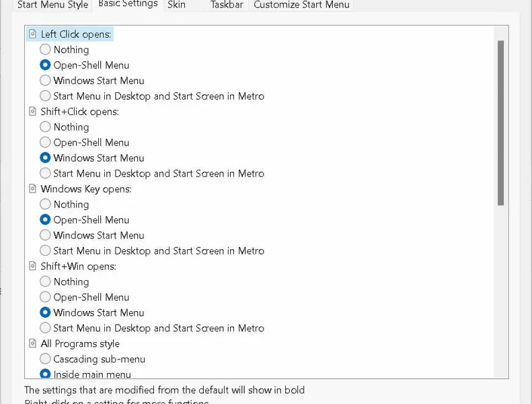The width and height of the screenshot is (532, 404).
Task: Click the document icon beside Left Click opens
Action: (x=32, y=34)
